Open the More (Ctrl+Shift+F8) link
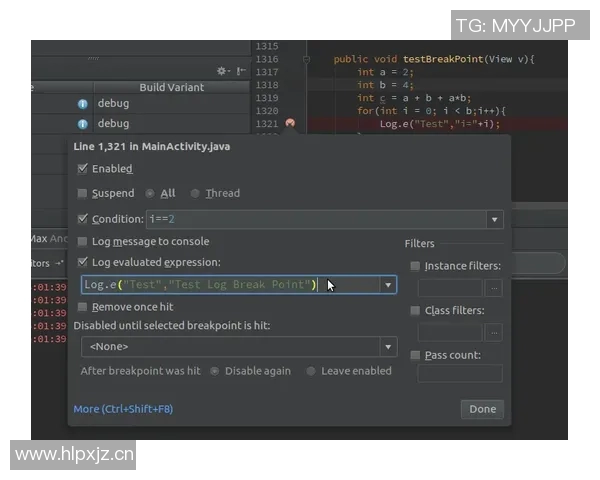Image resolution: width=600 pixels, height=480 pixels. (x=123, y=409)
